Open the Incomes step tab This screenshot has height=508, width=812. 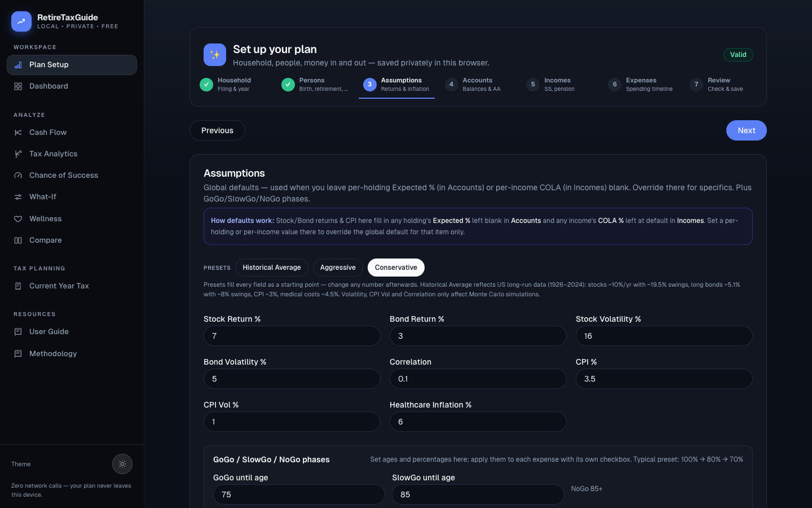pyautogui.click(x=560, y=85)
